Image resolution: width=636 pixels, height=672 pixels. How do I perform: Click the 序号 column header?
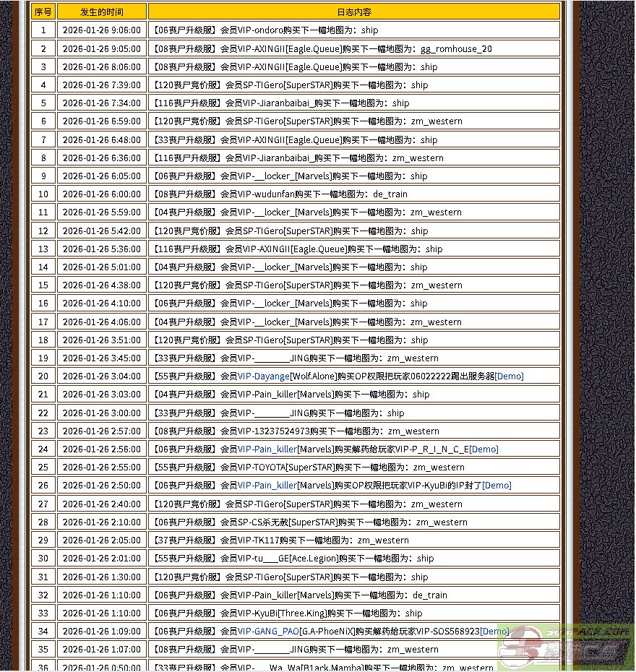pos(43,12)
